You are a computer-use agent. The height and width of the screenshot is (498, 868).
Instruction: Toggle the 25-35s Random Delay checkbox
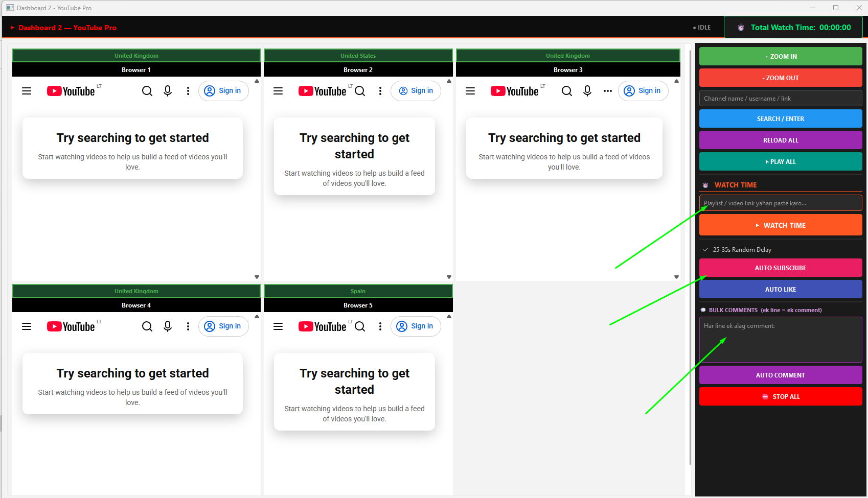point(705,250)
